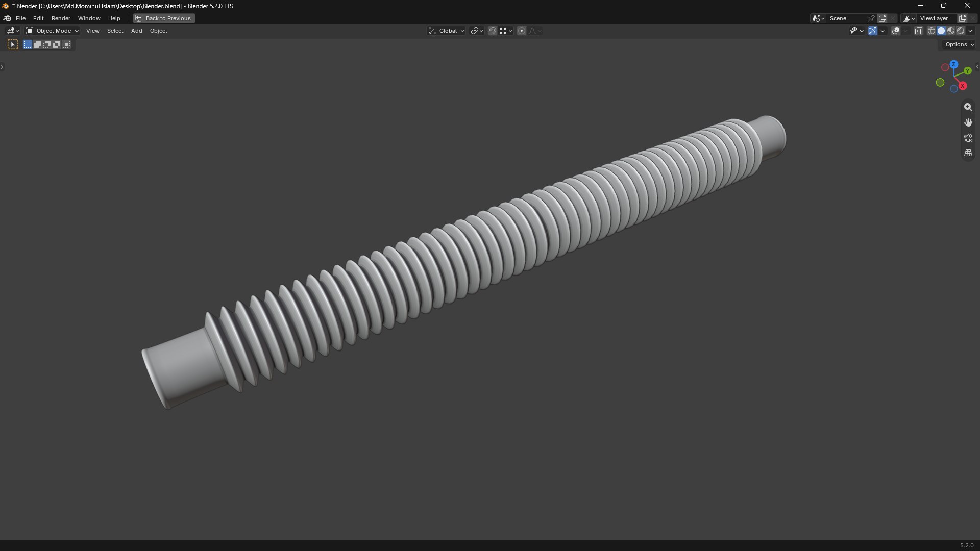
Task: Click the Blender logo menu icon
Action: (7, 18)
